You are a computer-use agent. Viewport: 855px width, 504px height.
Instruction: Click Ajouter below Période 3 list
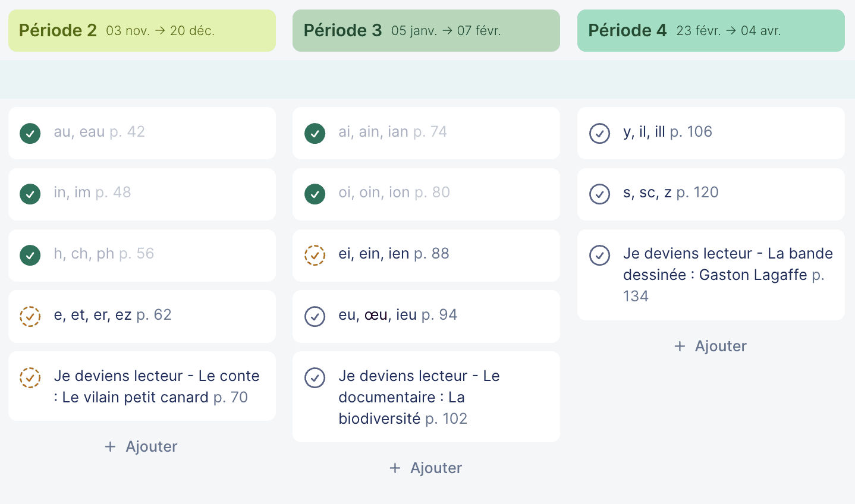[426, 468]
